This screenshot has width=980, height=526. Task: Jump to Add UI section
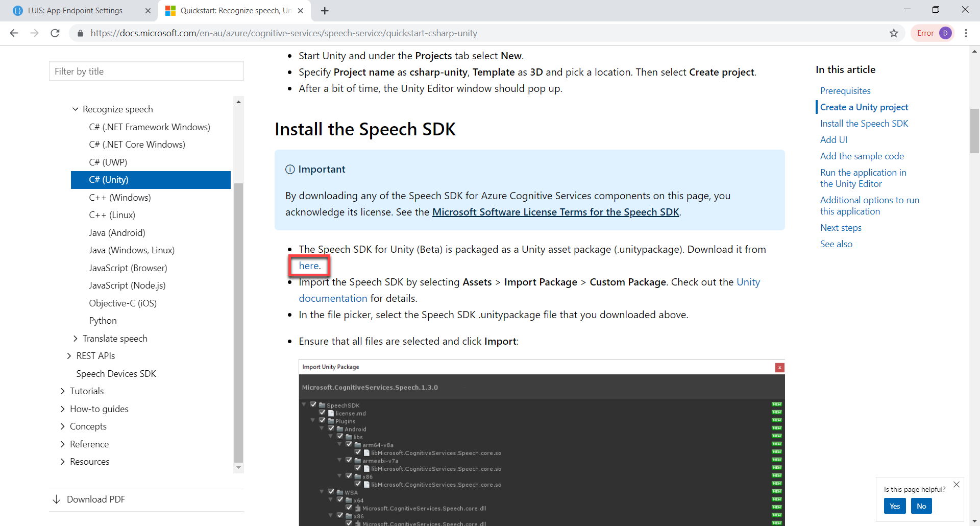tap(834, 140)
